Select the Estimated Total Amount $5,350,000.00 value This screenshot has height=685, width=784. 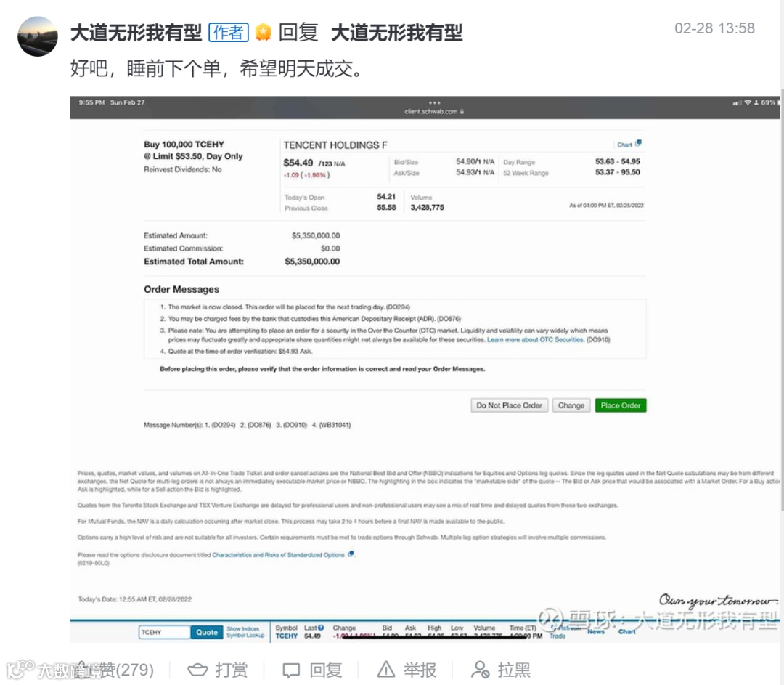pyautogui.click(x=312, y=262)
